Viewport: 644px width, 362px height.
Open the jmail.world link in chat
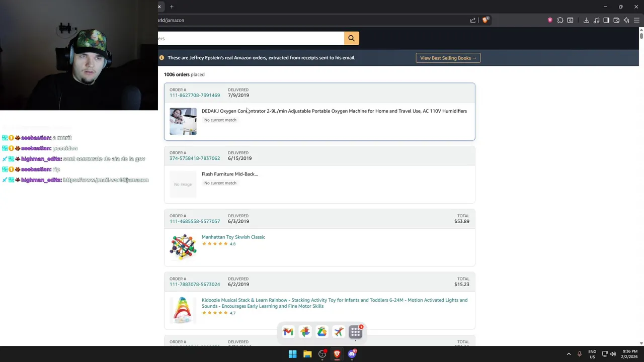[x=106, y=180]
